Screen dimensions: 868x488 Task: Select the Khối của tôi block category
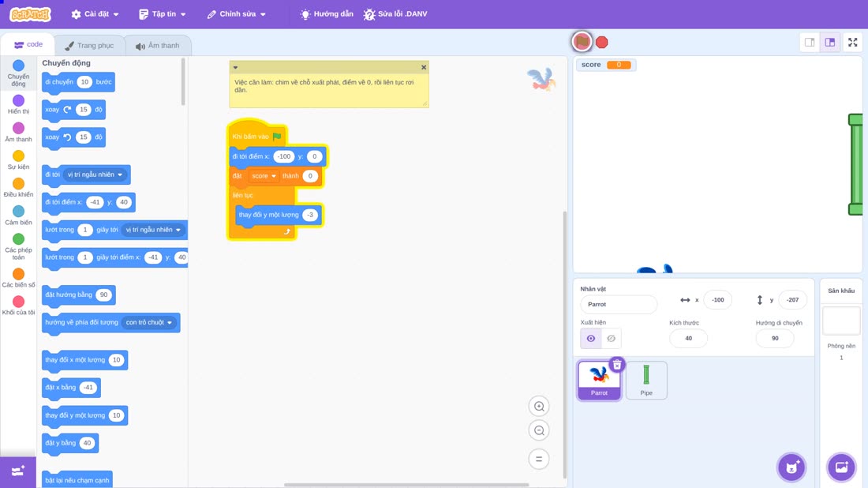[x=18, y=306]
